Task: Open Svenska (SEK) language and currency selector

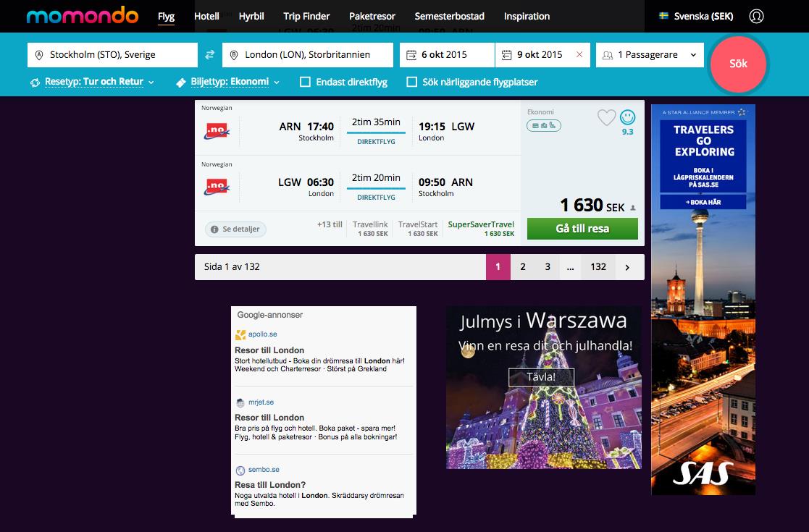Action: [696, 16]
